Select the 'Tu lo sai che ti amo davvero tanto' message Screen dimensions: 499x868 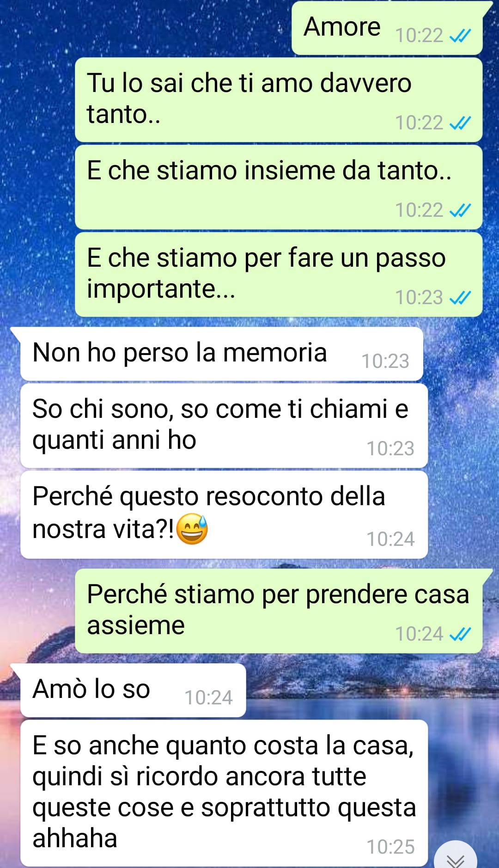(279, 100)
